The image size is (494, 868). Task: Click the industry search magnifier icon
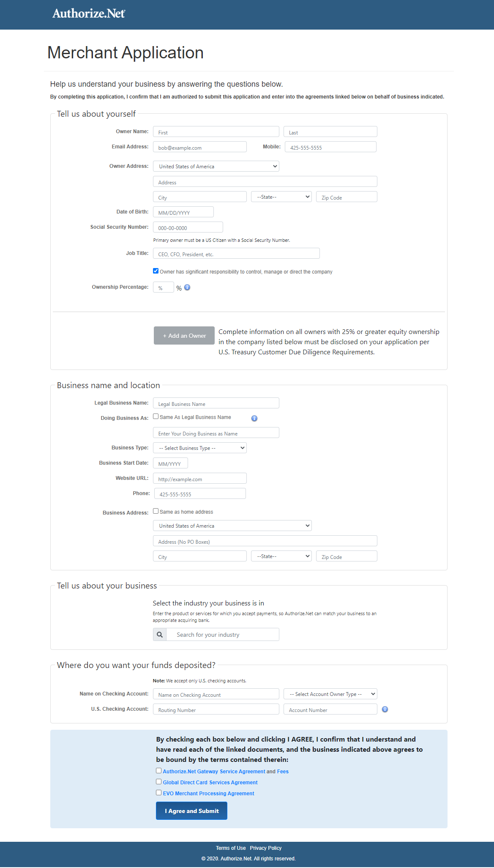[160, 634]
